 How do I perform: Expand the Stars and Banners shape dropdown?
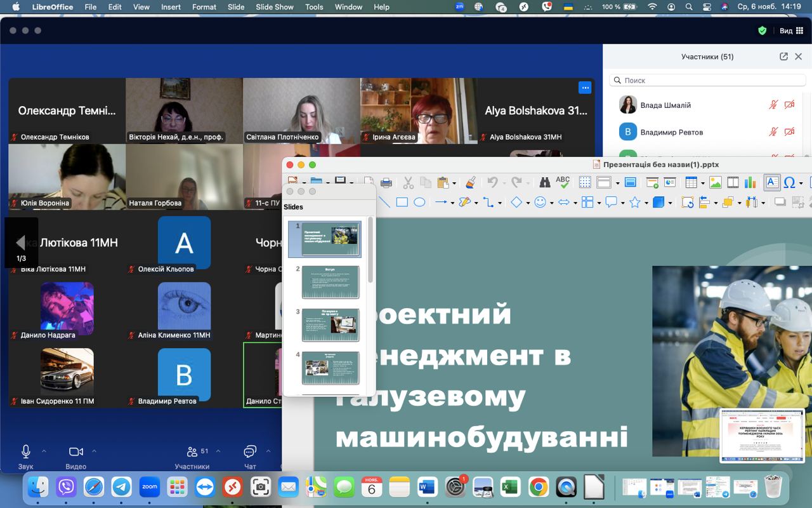click(645, 203)
